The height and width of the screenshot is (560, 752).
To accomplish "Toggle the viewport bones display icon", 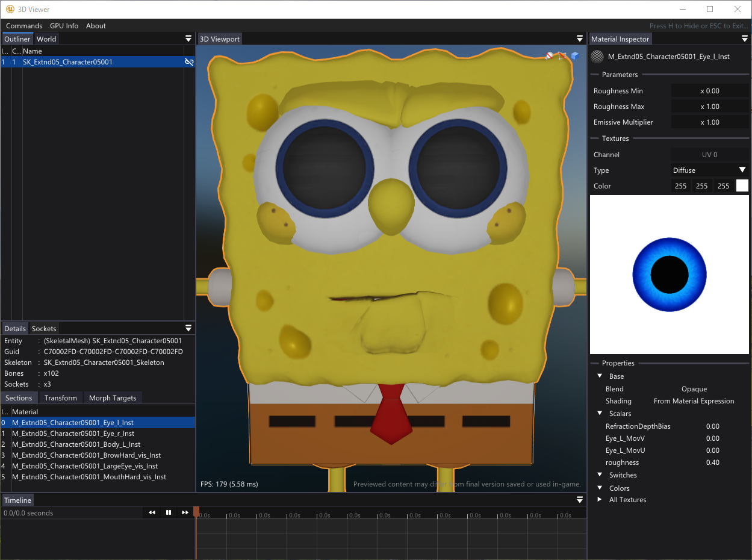I will tap(562, 56).
